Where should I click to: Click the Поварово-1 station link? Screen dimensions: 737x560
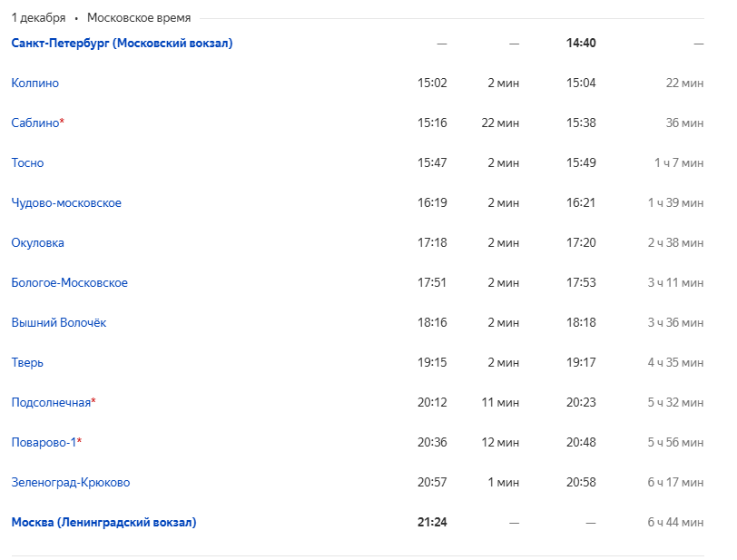click(x=44, y=442)
